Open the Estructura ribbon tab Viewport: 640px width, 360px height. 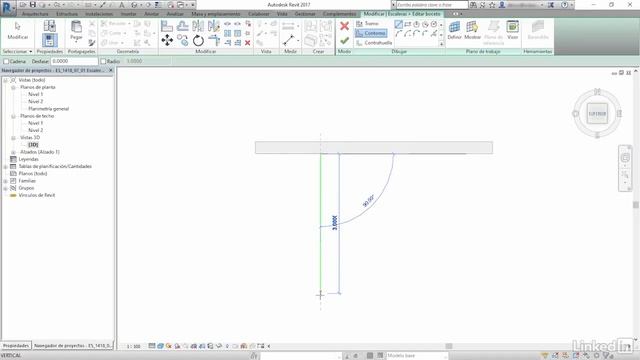pyautogui.click(x=67, y=14)
